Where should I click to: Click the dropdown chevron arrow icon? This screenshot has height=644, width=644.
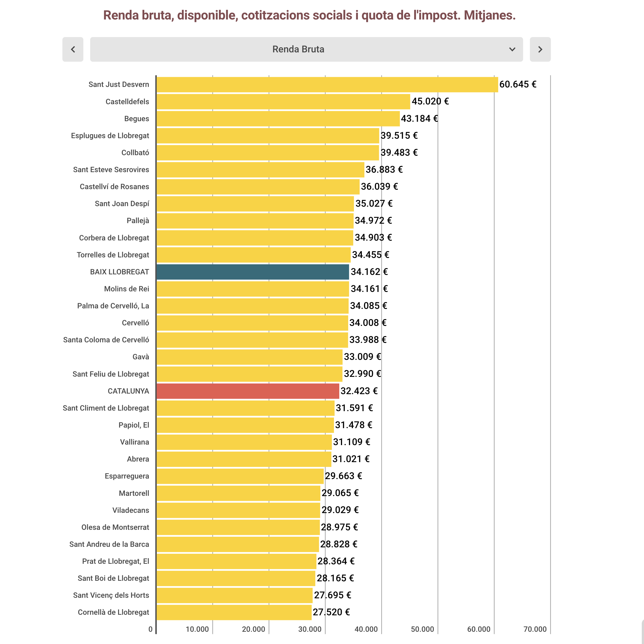point(512,49)
